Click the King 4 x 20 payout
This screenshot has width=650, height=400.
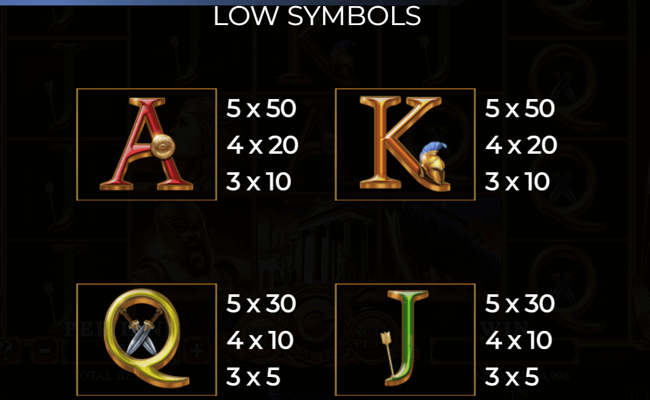point(521,145)
